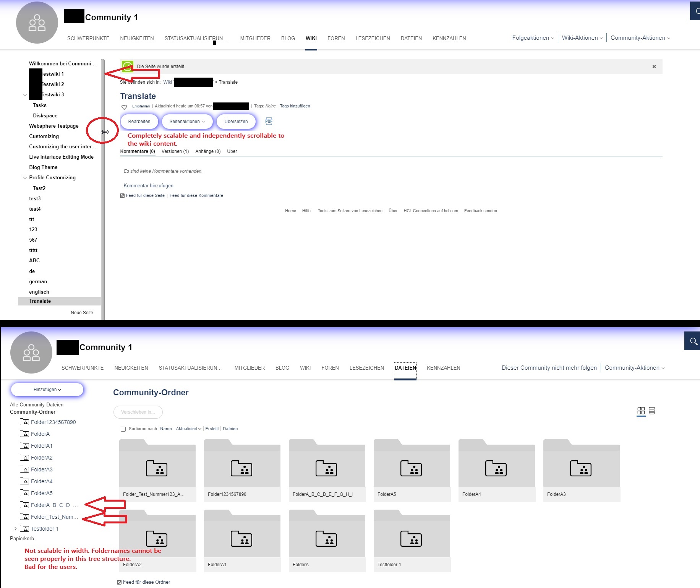Open Wiki-Aktionen menu
The image size is (700, 588).
point(582,38)
